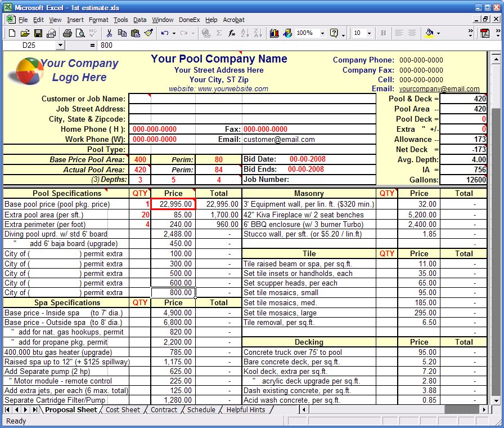Click the AutoSum sigma icon
This screenshot has width=504, height=428.
click(x=219, y=33)
